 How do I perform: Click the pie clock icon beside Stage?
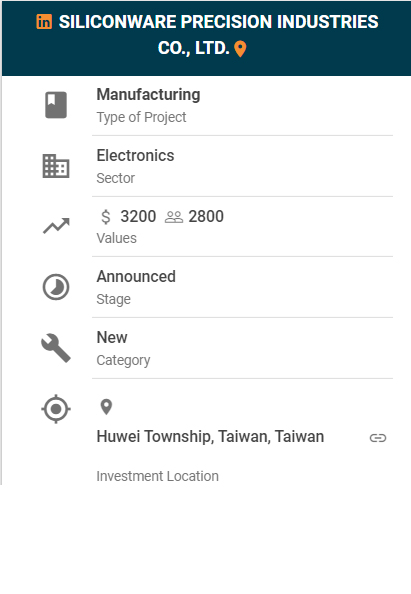click(56, 287)
